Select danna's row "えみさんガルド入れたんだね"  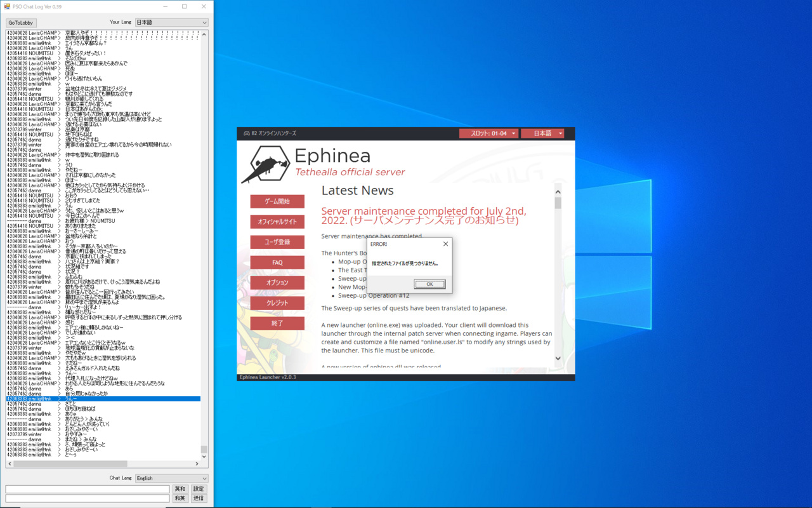click(103, 368)
